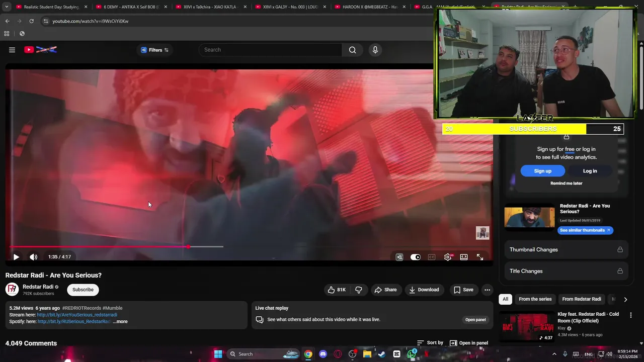Screen dimensions: 644x362
Task: Open the Spotify RUSerious link
Action: [x=74, y=321]
